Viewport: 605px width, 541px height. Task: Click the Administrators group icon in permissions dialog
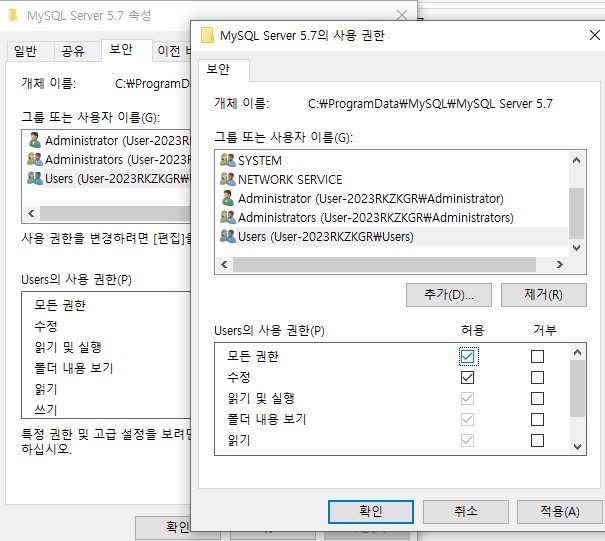228,217
